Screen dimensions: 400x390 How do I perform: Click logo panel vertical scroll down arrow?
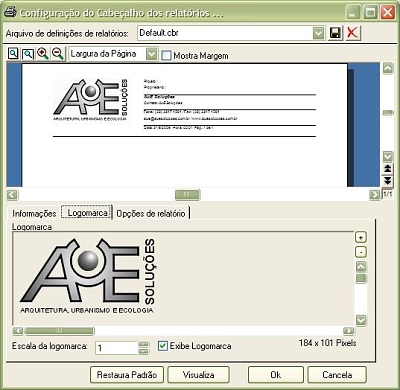[x=361, y=320]
